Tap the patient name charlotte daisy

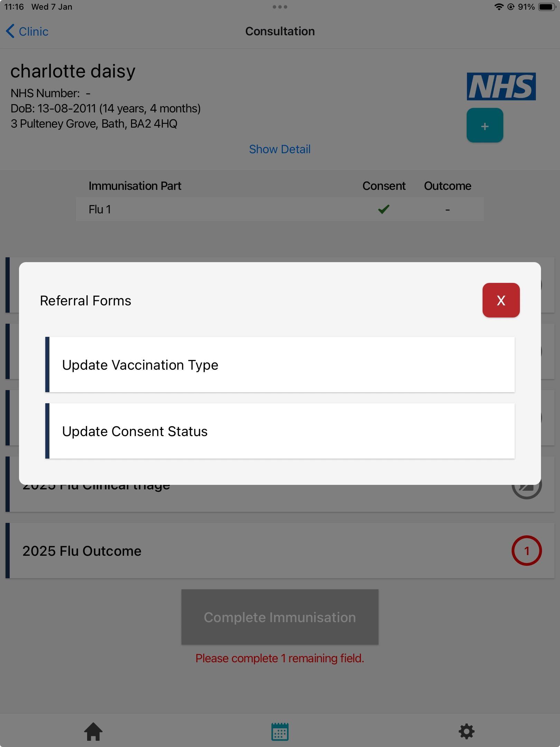click(x=73, y=71)
